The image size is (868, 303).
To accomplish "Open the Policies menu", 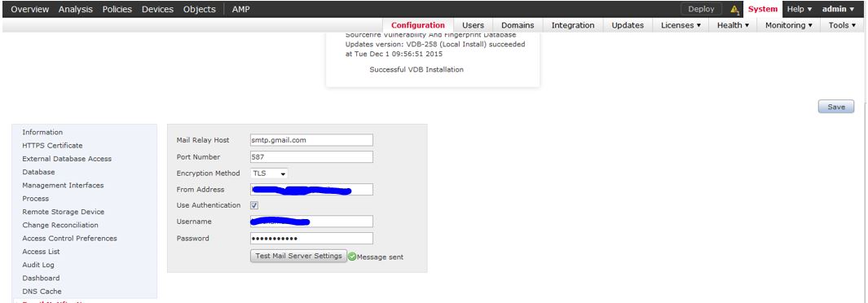I will [x=117, y=10].
